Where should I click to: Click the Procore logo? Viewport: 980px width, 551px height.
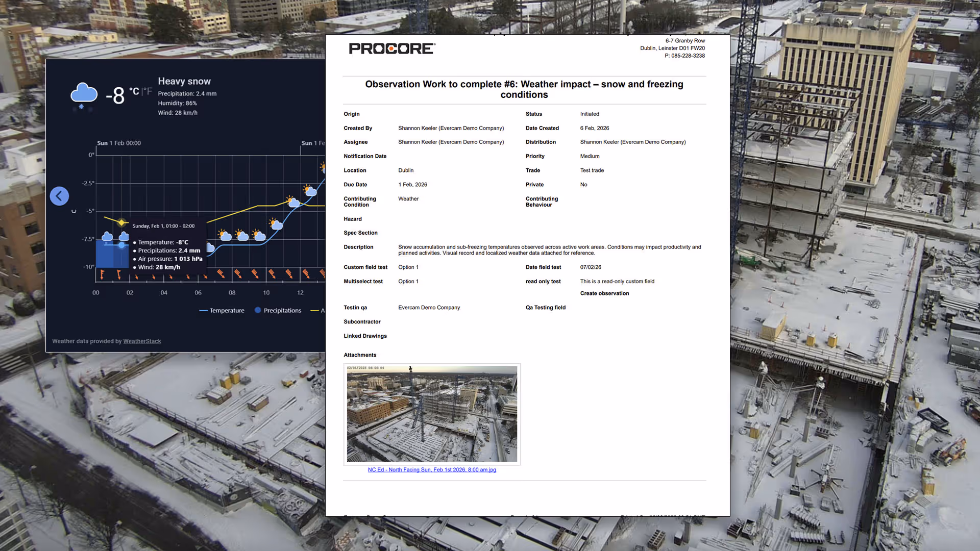pyautogui.click(x=391, y=48)
